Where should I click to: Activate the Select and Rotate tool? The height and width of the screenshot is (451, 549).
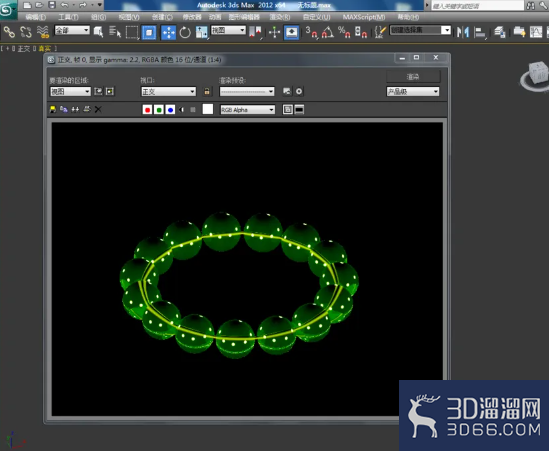[185, 33]
